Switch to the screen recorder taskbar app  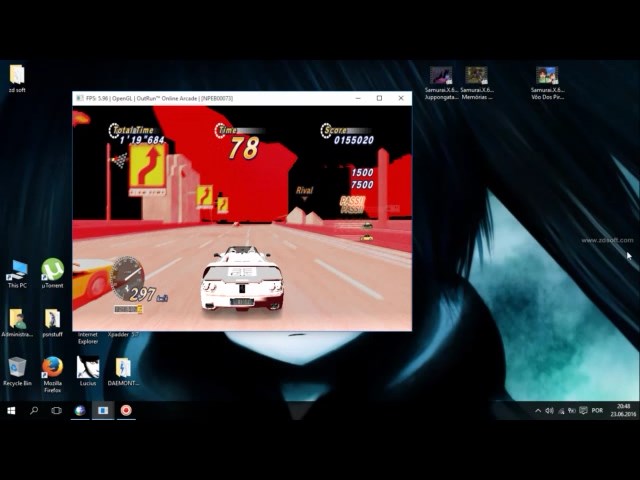[x=126, y=410]
